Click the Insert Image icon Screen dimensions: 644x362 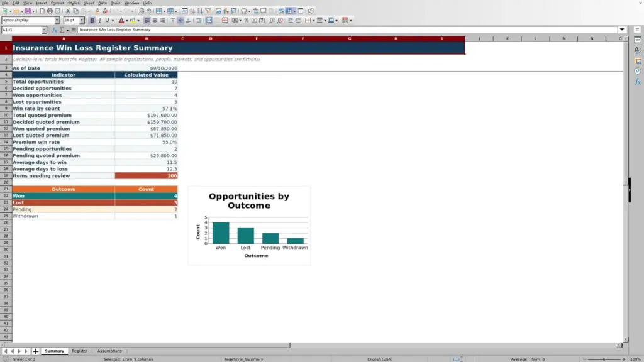pos(218,11)
